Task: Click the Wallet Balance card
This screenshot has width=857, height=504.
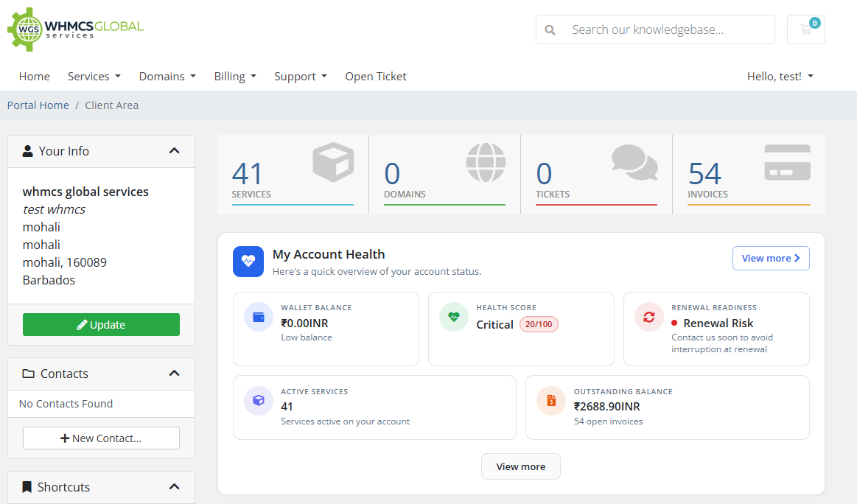Action: click(326, 329)
